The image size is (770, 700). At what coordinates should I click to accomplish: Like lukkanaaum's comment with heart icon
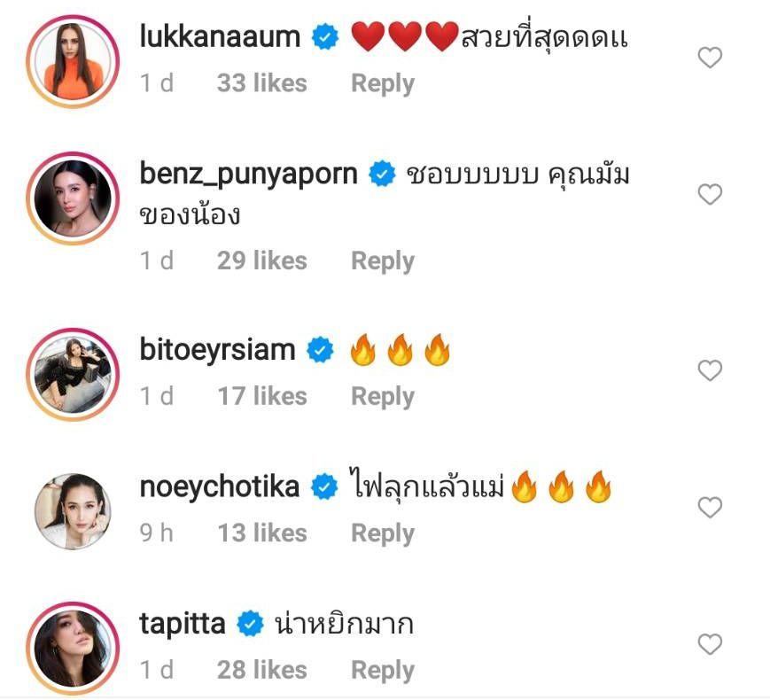710,58
